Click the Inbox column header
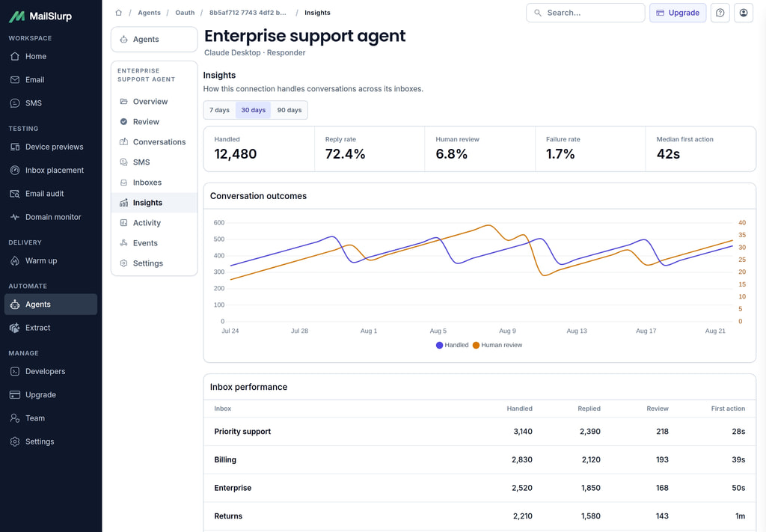Screen dimensions: 766x532 click(x=222, y=409)
